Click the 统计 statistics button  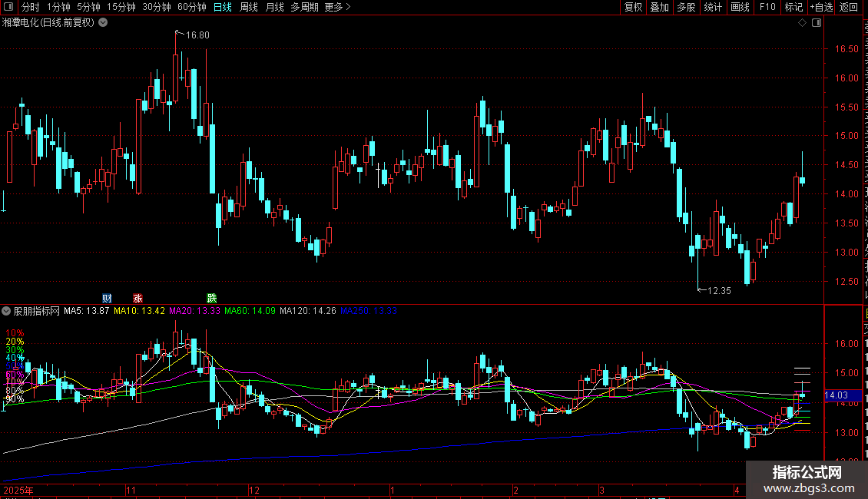(712, 7)
